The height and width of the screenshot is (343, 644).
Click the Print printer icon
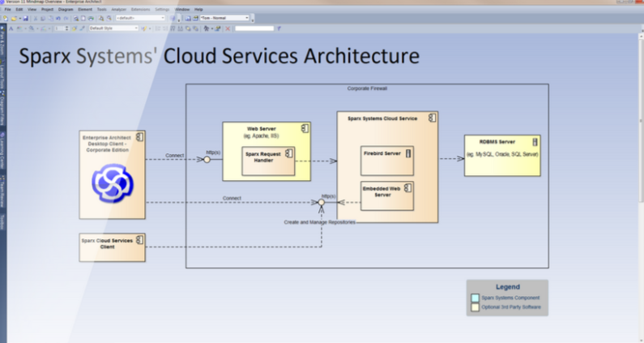[91, 18]
